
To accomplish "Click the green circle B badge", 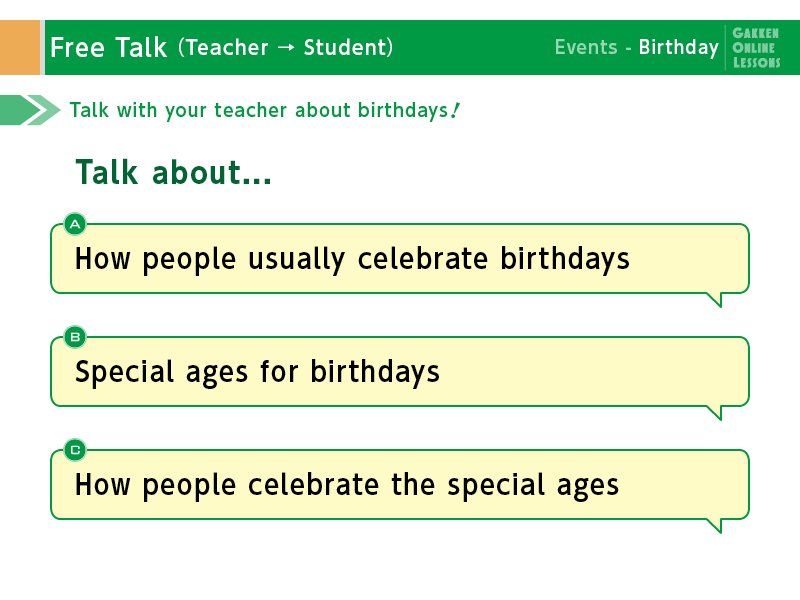I will (75, 337).
